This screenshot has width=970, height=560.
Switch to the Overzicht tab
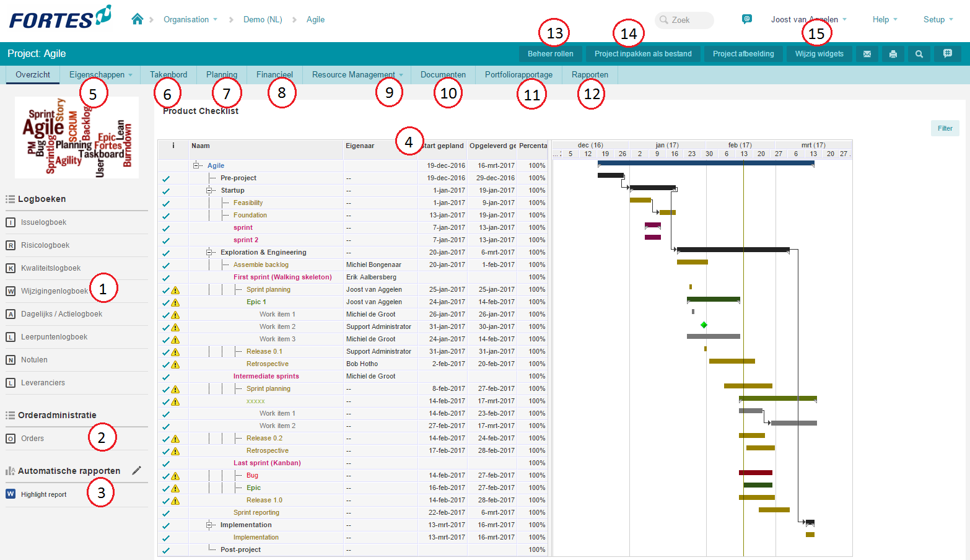tap(33, 74)
